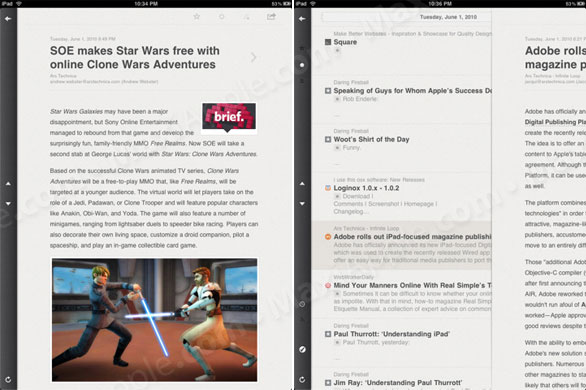The image size is (586, 390).
Task: Tap the Homepage link under Loginox
Action: [x=419, y=204]
